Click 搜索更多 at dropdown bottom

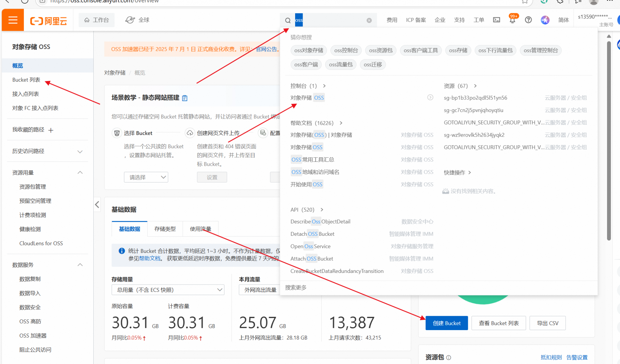(296, 288)
